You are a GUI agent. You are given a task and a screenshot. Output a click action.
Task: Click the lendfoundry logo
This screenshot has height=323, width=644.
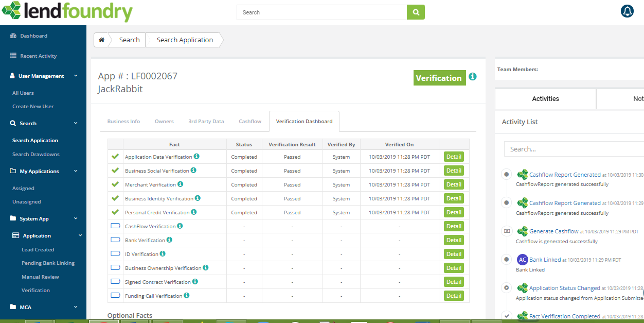pos(67,11)
